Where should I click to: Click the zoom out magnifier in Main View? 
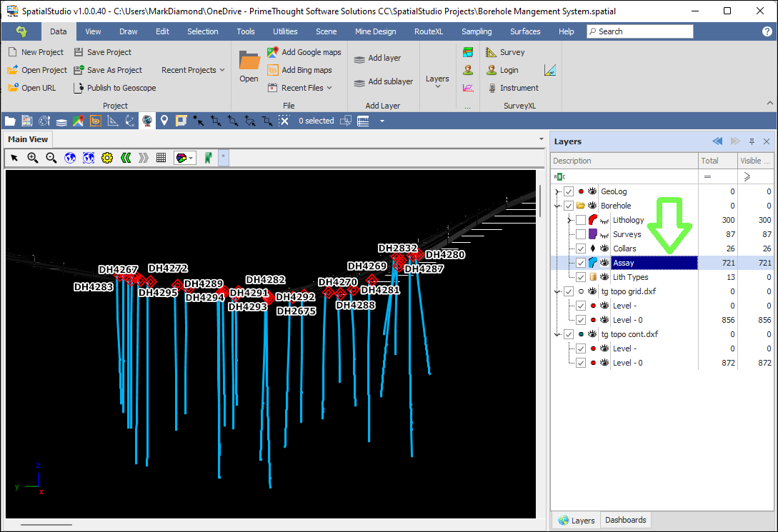pos(51,158)
